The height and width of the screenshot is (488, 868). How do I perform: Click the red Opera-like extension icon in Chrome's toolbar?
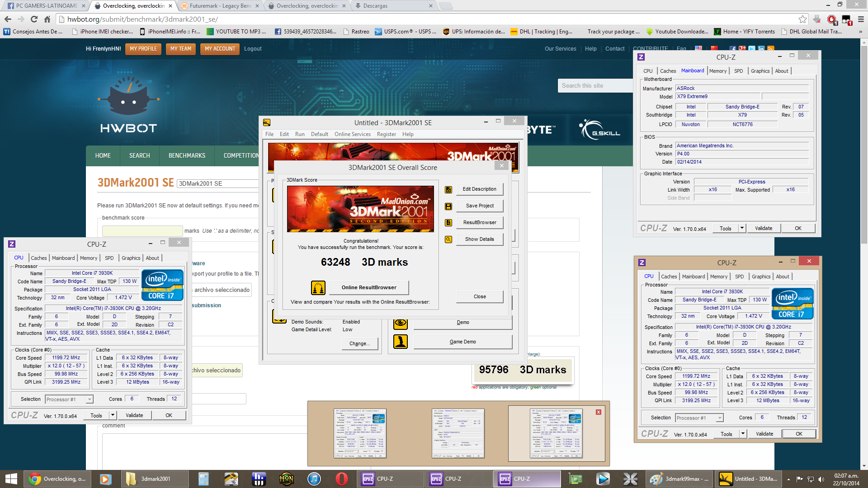coord(831,19)
